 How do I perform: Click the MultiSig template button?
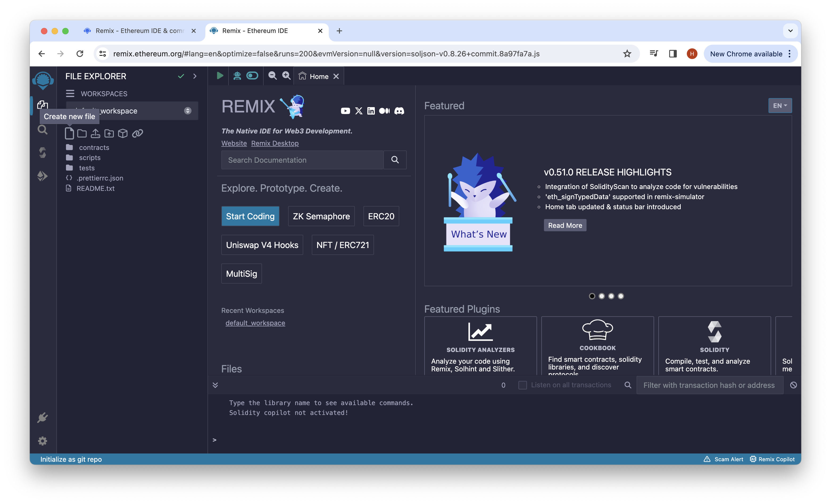242,274
